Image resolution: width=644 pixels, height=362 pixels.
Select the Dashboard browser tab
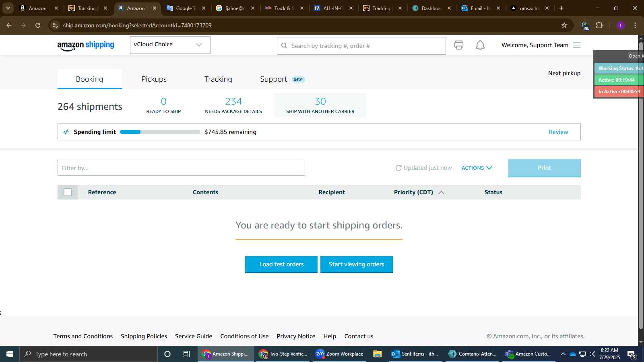pos(431,8)
